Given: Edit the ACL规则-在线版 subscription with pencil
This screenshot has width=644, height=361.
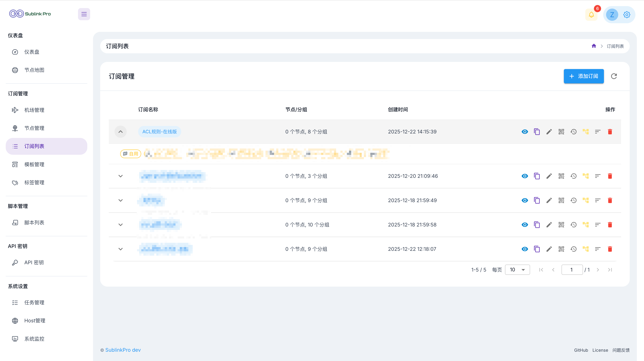Looking at the screenshot, I should pos(549,132).
